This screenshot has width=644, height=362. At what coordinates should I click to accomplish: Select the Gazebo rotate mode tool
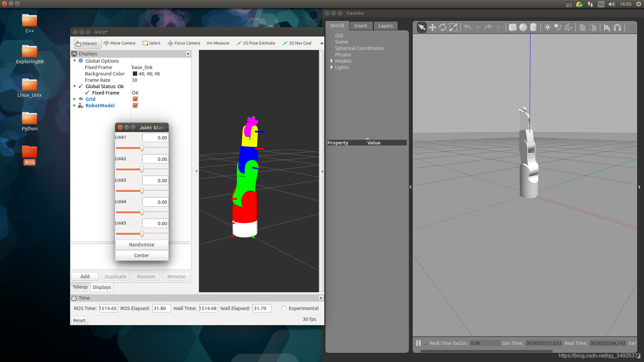[443, 27]
